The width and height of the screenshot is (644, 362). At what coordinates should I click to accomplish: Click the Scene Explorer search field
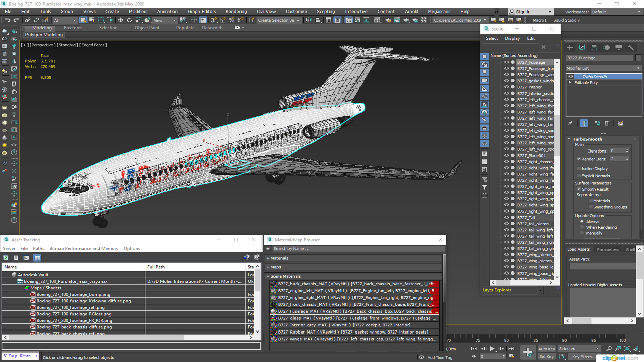(x=510, y=47)
